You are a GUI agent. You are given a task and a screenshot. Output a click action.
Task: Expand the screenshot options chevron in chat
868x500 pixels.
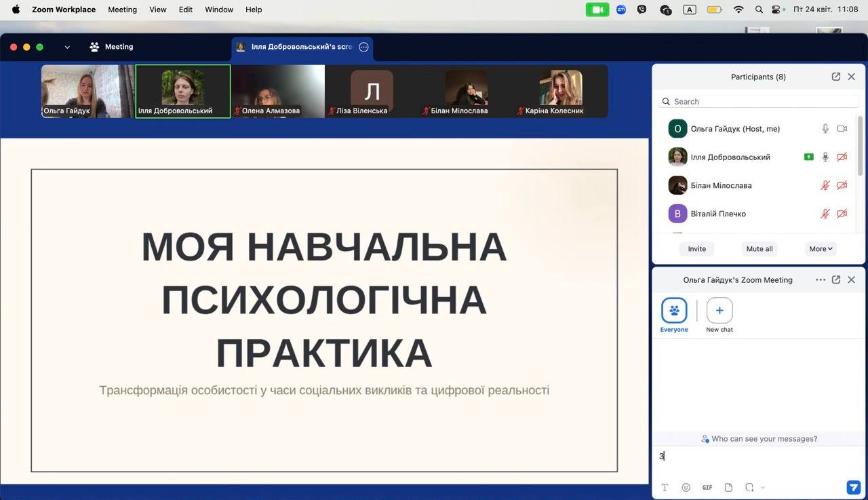(763, 487)
